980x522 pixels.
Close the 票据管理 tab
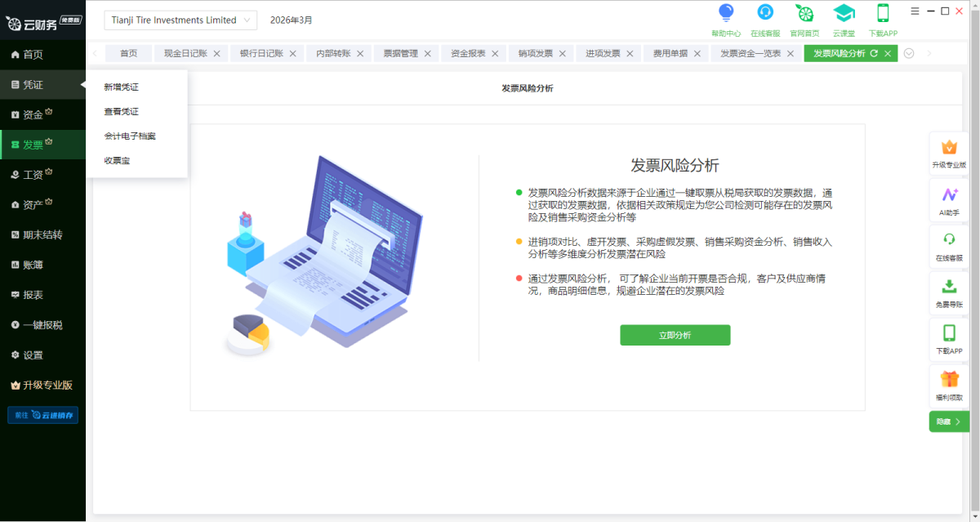(x=427, y=54)
